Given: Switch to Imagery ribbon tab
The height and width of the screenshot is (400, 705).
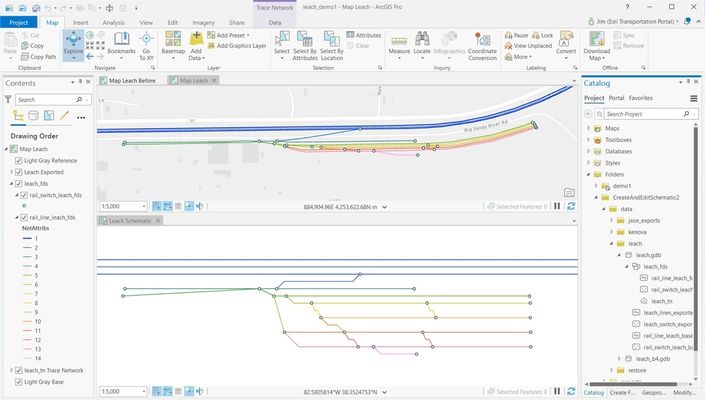Looking at the screenshot, I should pos(203,22).
